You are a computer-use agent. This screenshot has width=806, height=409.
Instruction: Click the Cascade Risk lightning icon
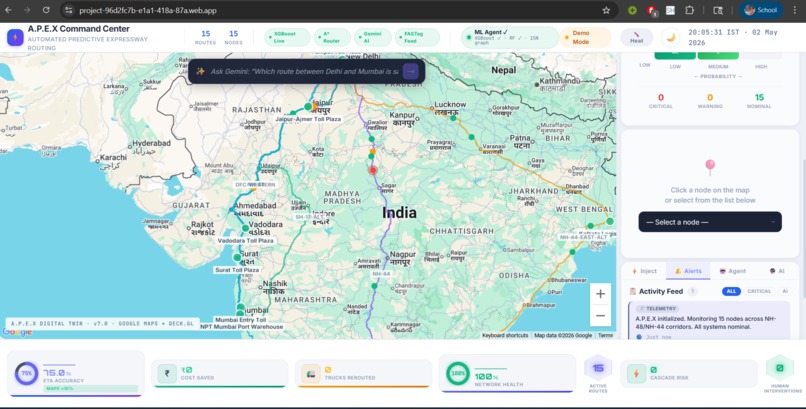point(636,374)
